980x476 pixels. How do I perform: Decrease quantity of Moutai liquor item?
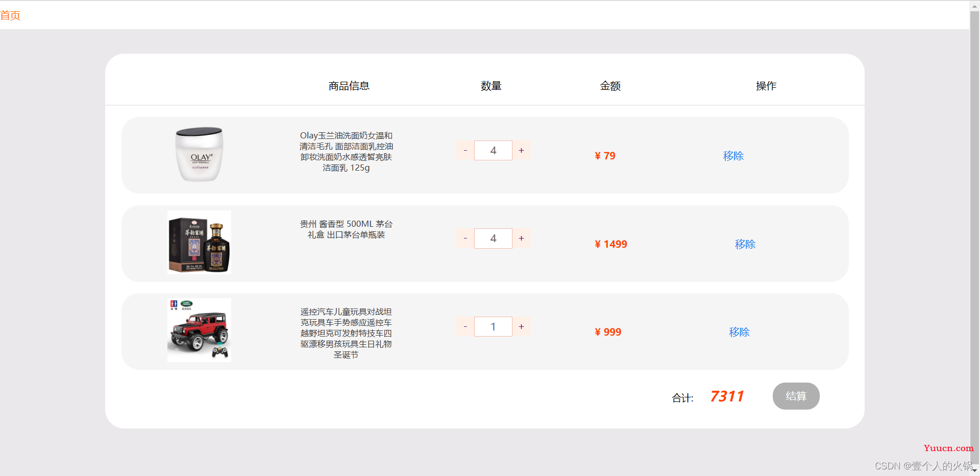pos(465,239)
